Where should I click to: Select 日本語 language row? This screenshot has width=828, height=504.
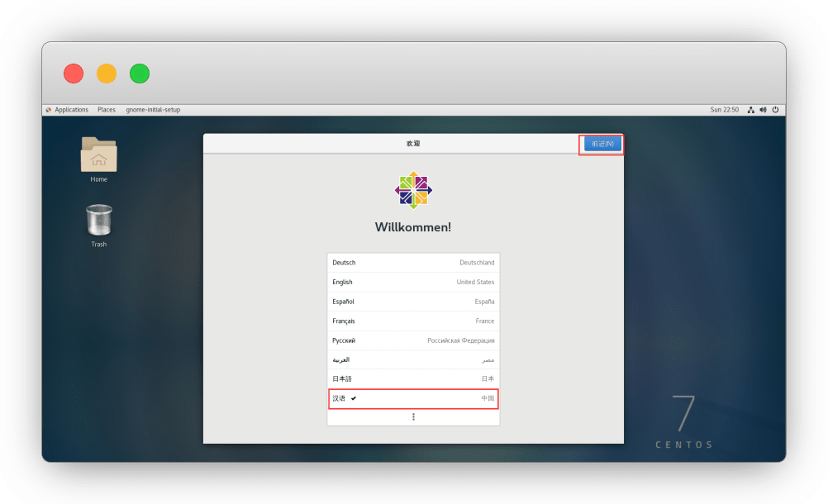pos(413,378)
